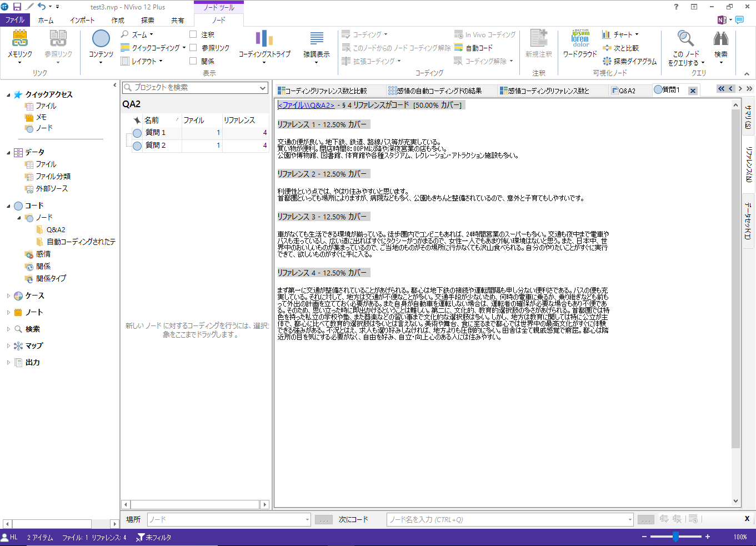Open the コーディングストライプ coding stripes tool
The image size is (756, 546).
pos(264,39)
